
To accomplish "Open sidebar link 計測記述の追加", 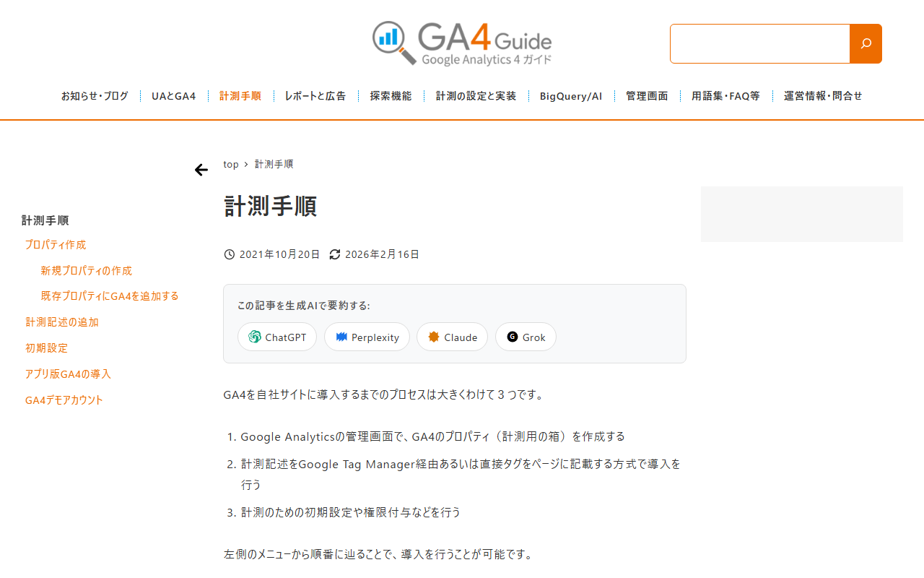I will pyautogui.click(x=62, y=322).
